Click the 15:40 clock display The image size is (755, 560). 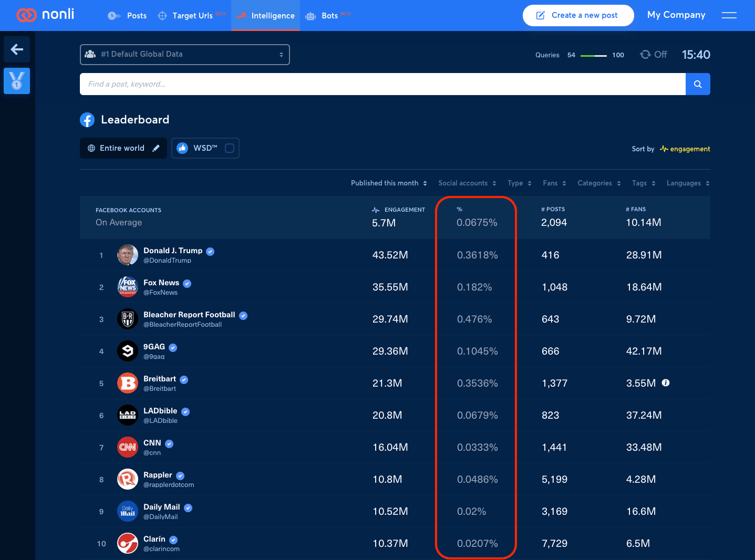[x=696, y=55]
